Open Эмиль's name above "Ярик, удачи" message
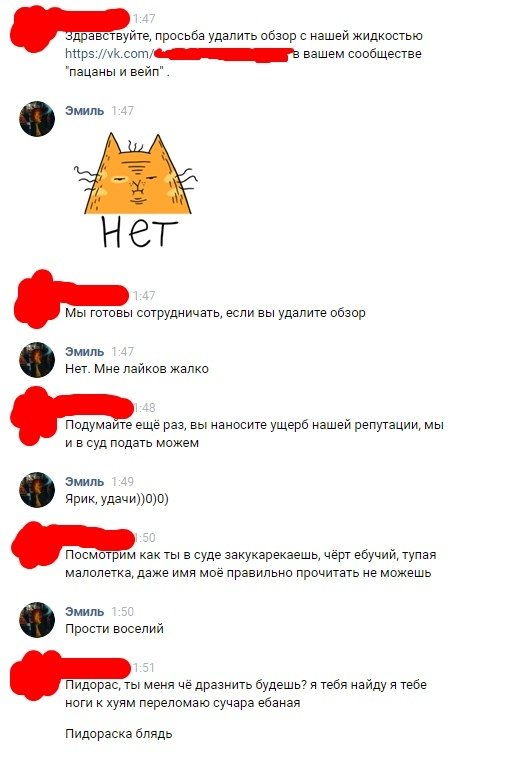Screen dimensions: 516x759 point(85,482)
